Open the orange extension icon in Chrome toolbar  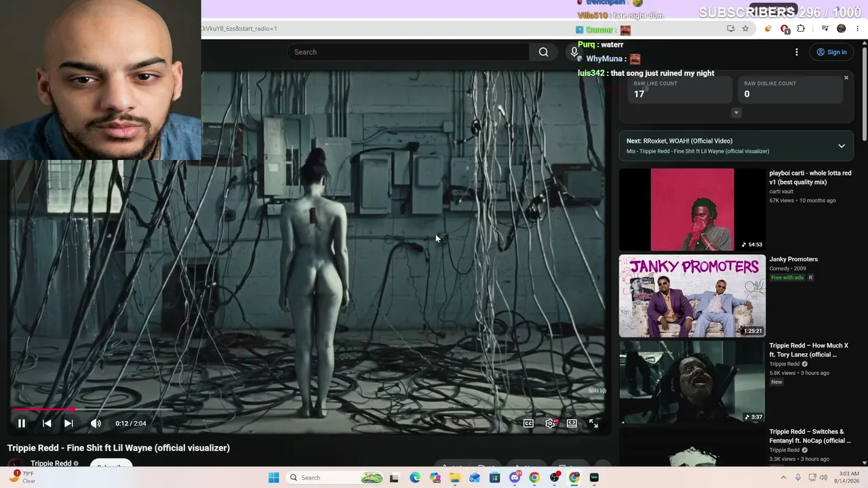(768, 28)
